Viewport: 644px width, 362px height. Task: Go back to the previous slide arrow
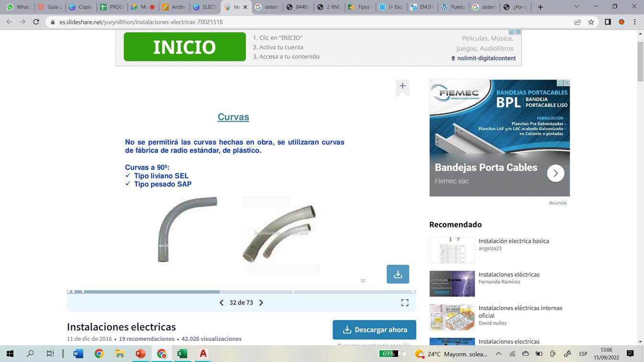coord(221,303)
